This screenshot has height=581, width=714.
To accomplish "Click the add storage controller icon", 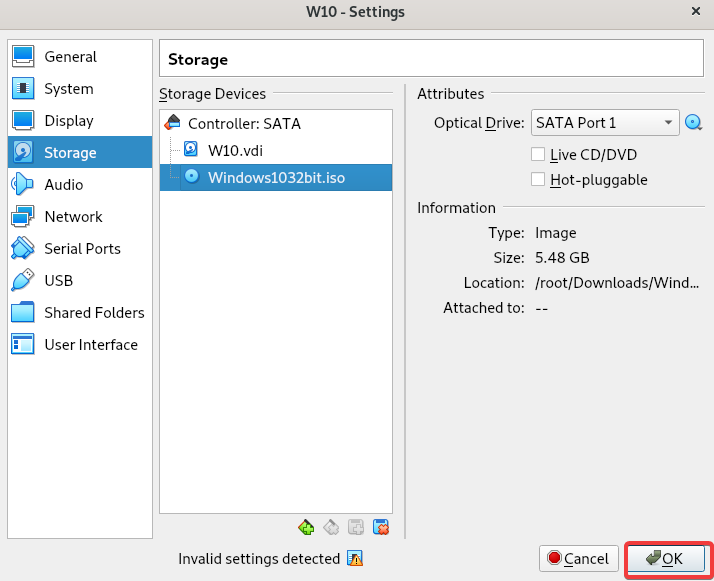I will [306, 527].
